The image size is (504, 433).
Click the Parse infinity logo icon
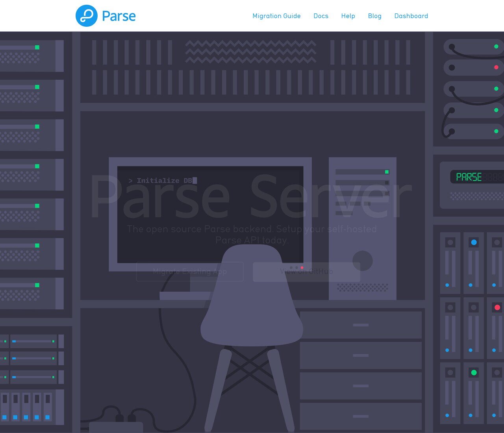[86, 16]
